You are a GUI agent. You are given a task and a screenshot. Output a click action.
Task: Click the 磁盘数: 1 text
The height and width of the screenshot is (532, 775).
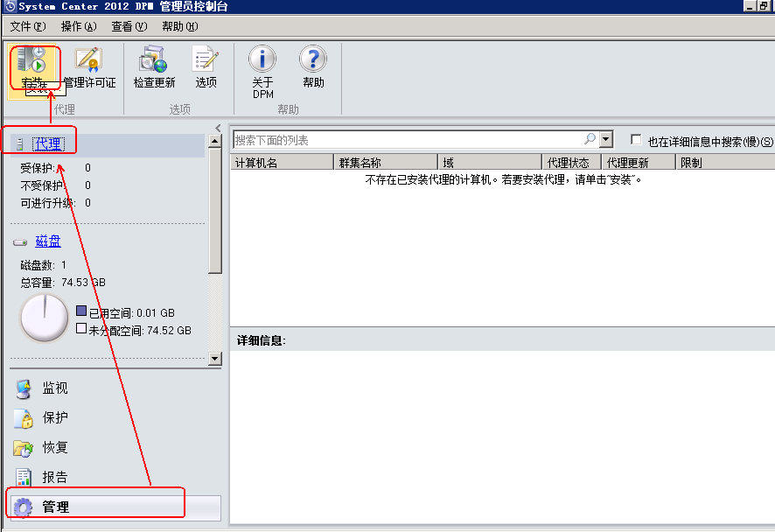click(x=44, y=265)
